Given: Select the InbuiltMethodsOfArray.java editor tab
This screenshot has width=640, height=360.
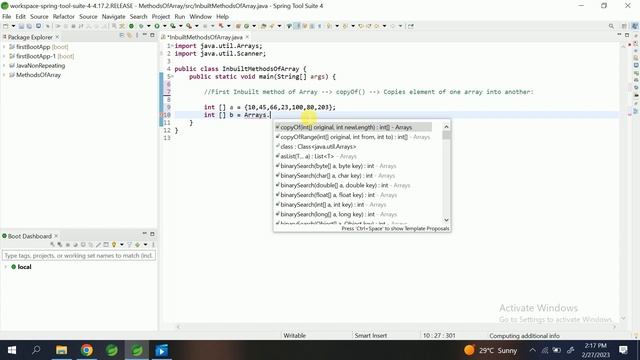Looking at the screenshot, I should click(x=204, y=37).
